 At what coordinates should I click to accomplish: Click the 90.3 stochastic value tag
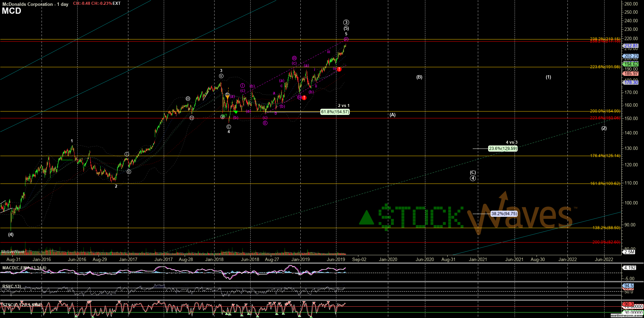(628, 304)
